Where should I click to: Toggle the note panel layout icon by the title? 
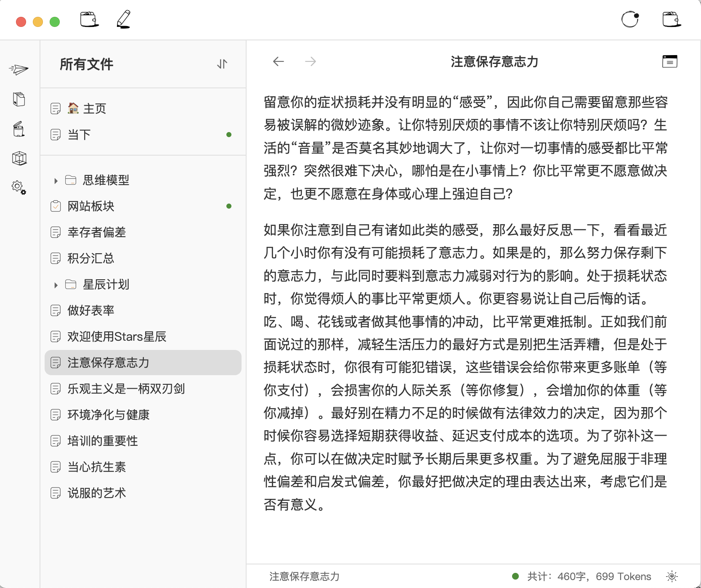point(669,61)
